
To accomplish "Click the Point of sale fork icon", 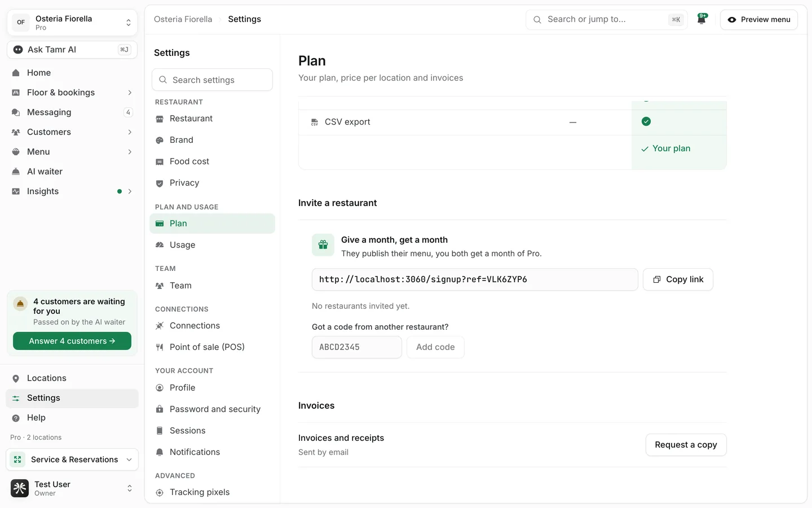I will (160, 347).
